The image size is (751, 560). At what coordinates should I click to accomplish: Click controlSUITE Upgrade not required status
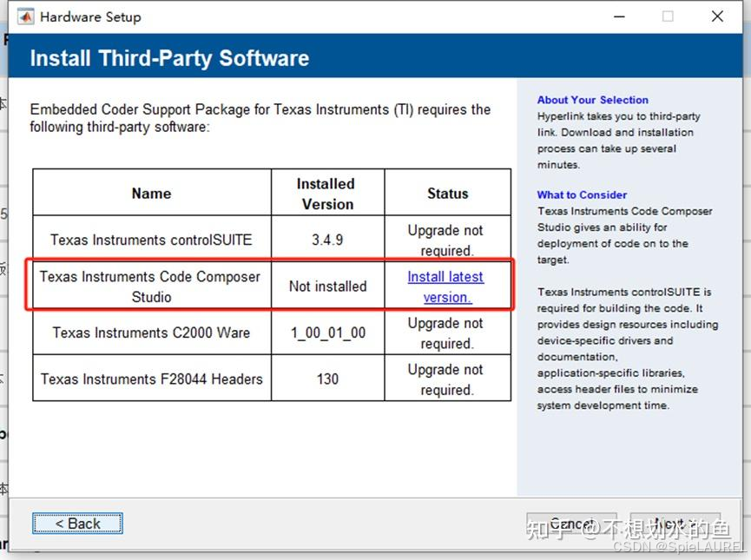447,239
